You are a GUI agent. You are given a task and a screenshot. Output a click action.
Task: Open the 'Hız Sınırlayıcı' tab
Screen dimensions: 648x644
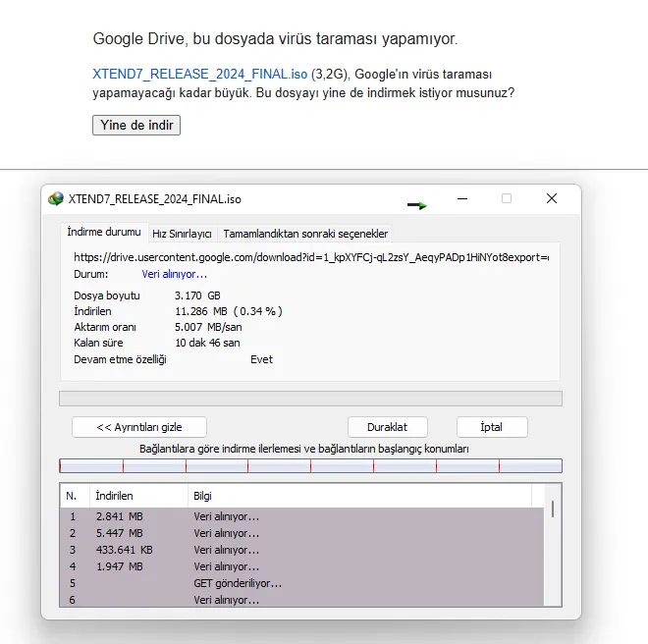182,234
